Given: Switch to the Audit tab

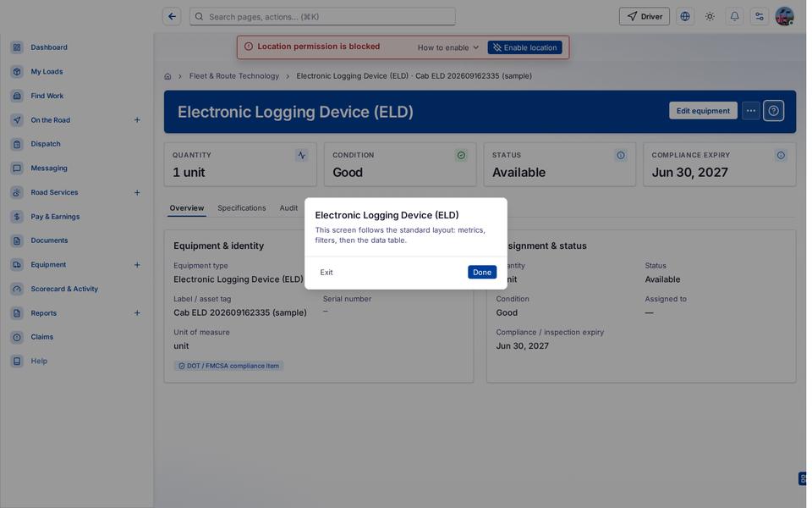Looking at the screenshot, I should click(x=288, y=208).
